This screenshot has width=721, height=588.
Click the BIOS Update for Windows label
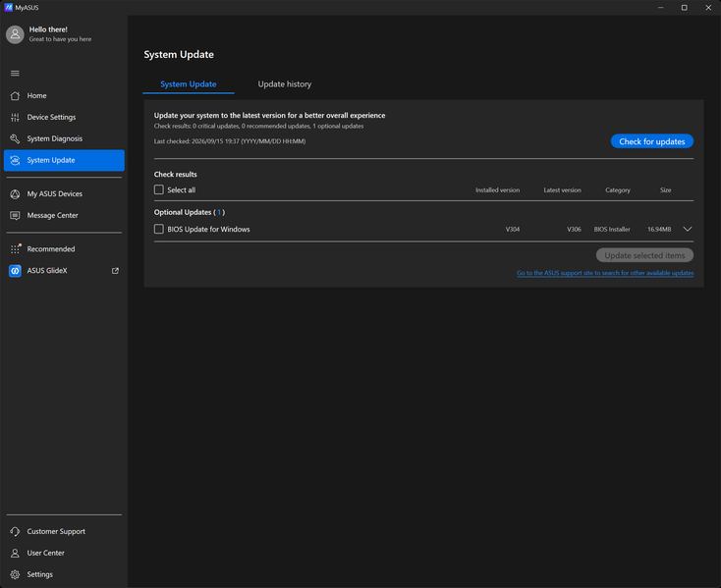tap(208, 230)
